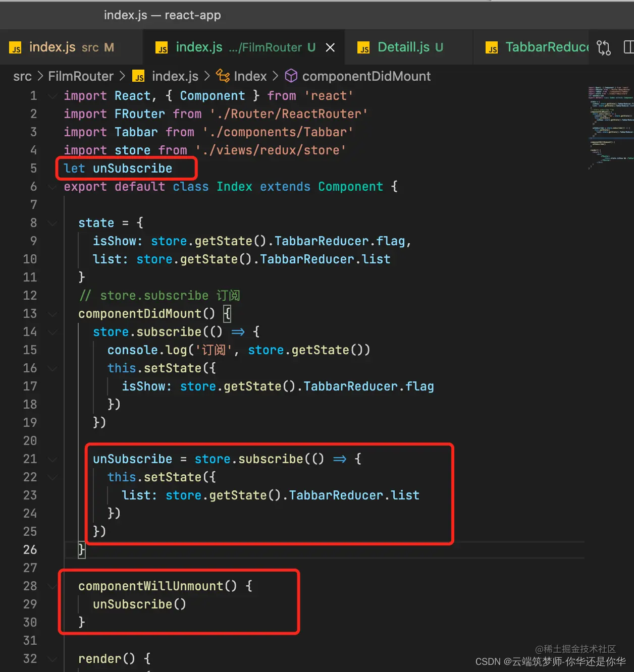
Task: Click 'console.log' on line 15
Action: [x=147, y=350]
